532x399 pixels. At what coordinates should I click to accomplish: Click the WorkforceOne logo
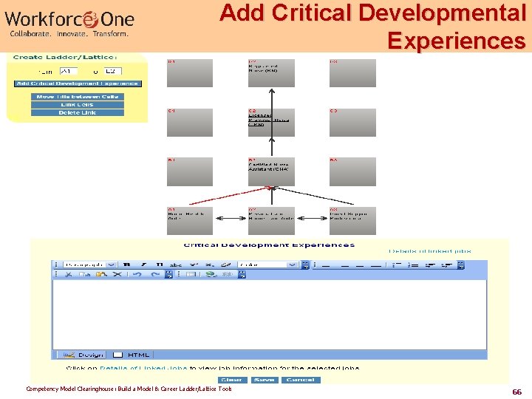(69, 23)
